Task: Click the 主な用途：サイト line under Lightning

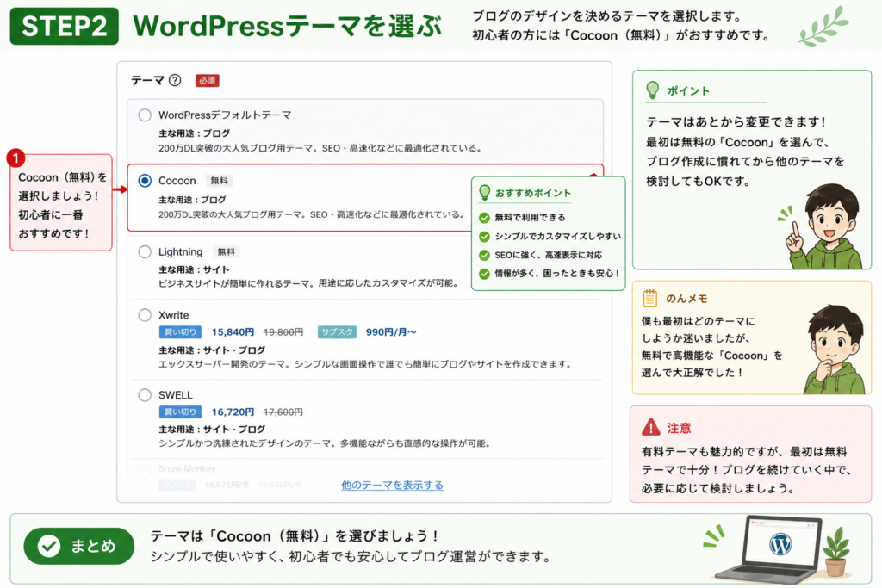Action: coord(194,269)
